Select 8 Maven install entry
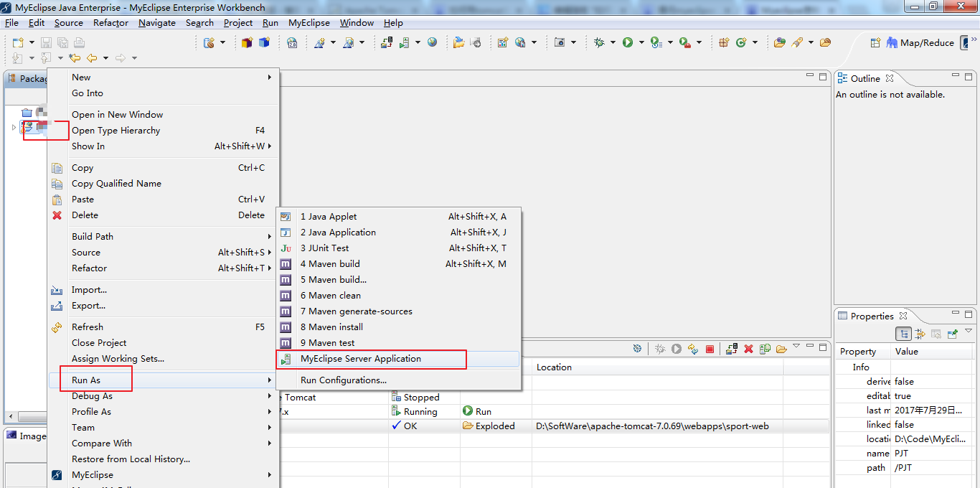 398,327
